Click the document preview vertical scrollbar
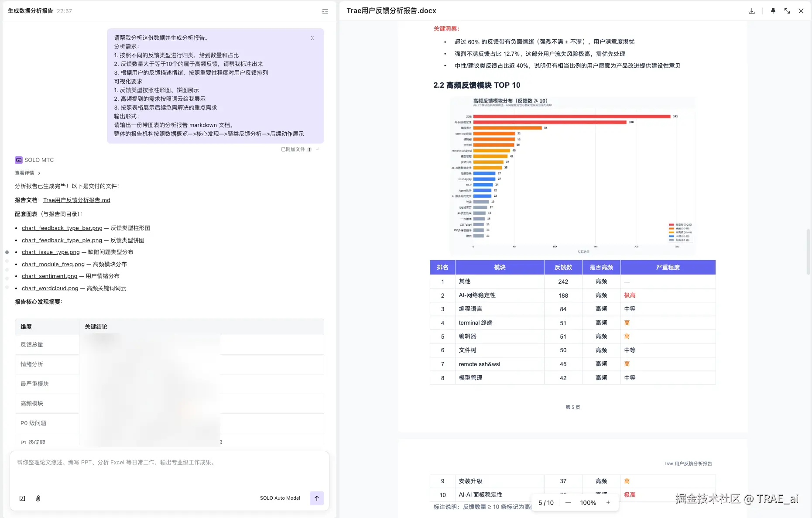Viewport: 812px width, 518px height. pyautogui.click(x=808, y=251)
